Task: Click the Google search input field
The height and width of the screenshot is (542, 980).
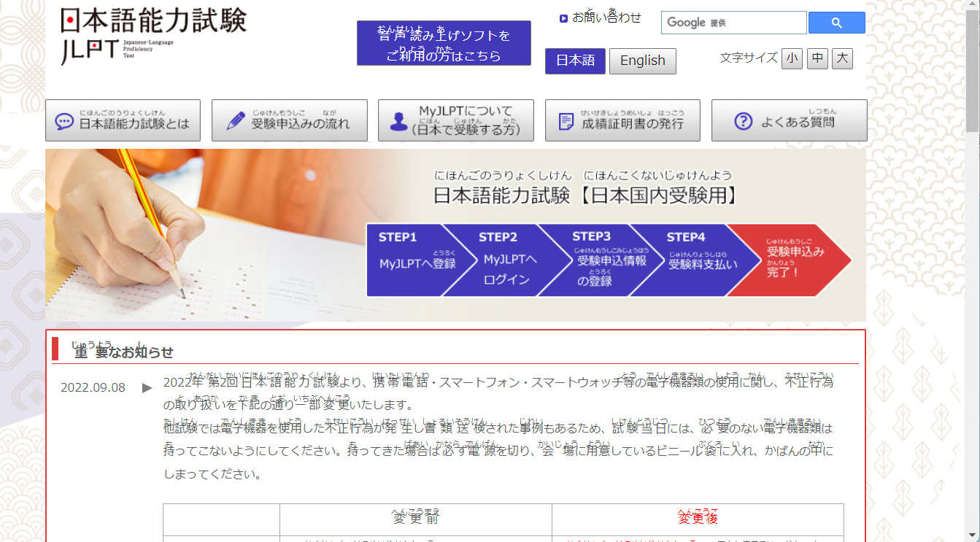Action: pyautogui.click(x=733, y=23)
